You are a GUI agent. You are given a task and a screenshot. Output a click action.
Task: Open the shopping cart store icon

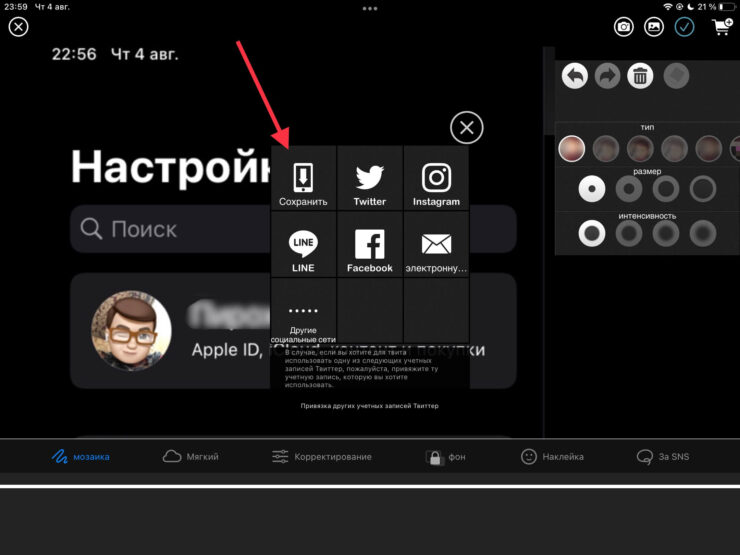(721, 27)
